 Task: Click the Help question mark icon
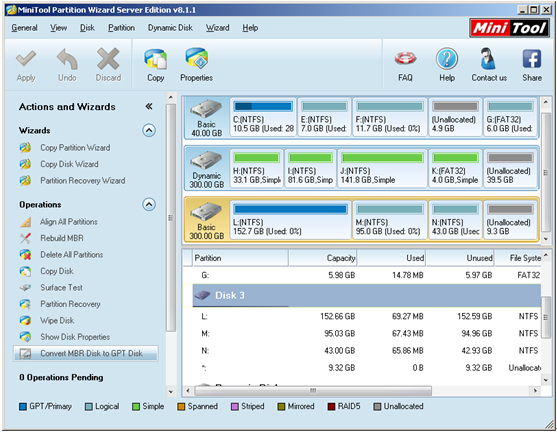[447, 59]
